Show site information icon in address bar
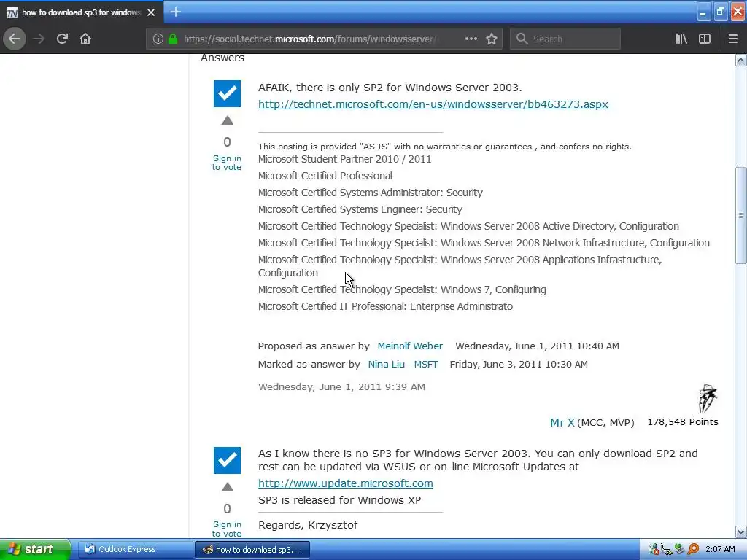This screenshot has width=747, height=560. tap(158, 39)
